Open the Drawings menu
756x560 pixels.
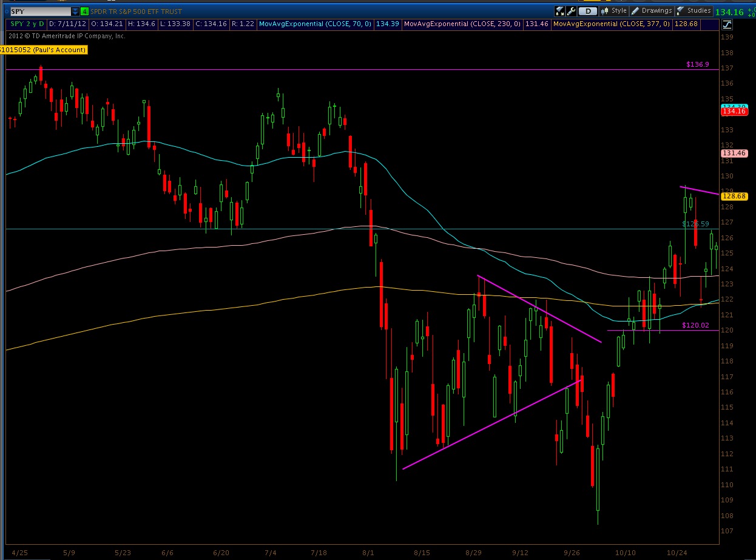point(652,11)
